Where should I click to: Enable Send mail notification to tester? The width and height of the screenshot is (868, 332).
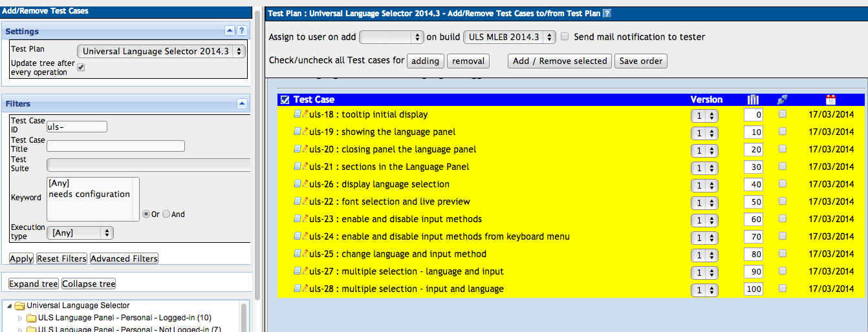click(565, 37)
